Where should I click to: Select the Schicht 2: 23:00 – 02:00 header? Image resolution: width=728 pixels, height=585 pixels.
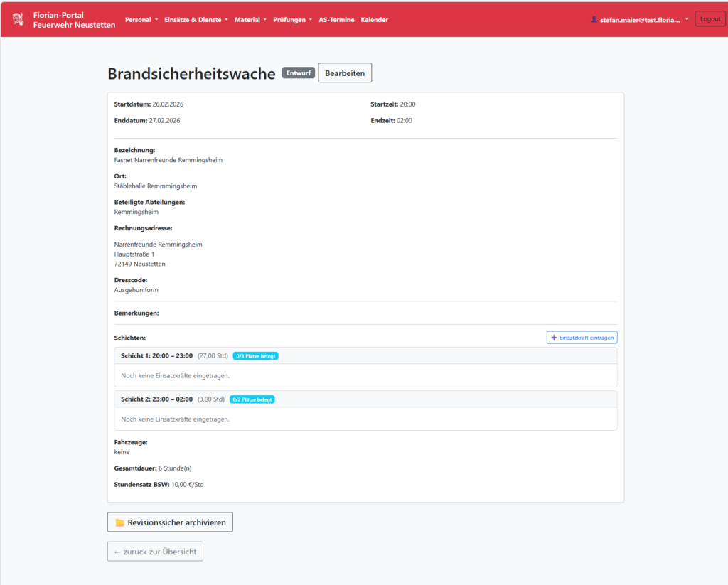(x=156, y=399)
